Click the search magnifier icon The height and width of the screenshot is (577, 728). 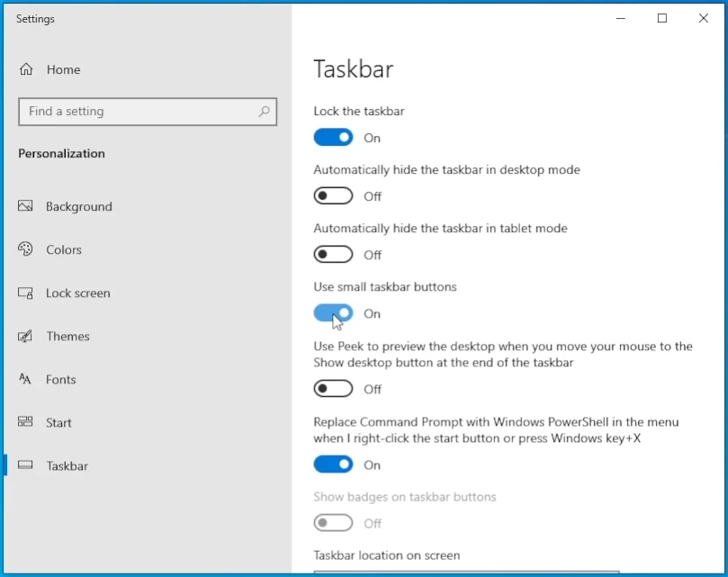click(x=264, y=111)
